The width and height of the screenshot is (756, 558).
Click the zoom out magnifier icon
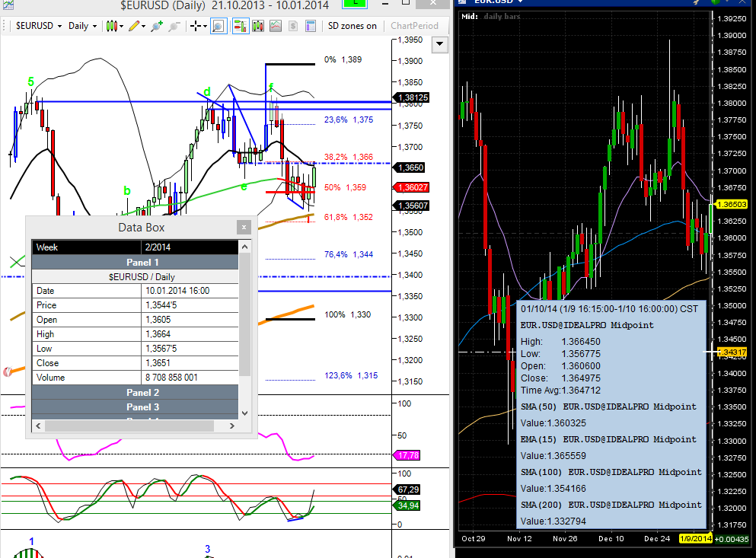174,26
